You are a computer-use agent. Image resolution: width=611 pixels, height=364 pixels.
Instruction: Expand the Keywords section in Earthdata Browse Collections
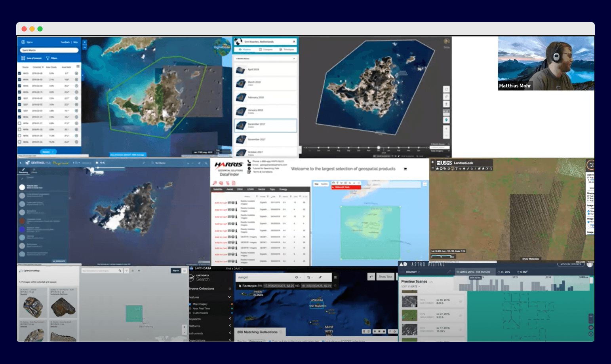[230, 318]
